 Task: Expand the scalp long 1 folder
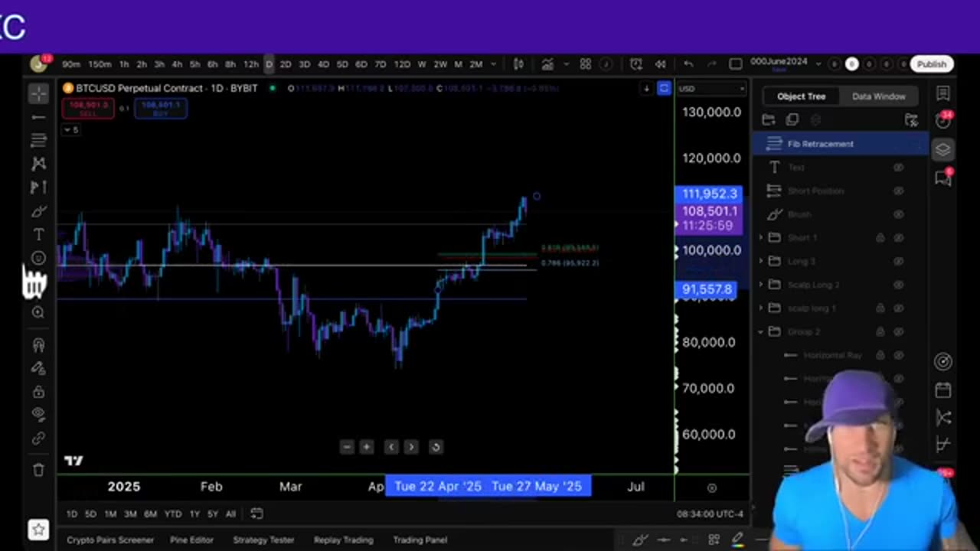(x=761, y=308)
